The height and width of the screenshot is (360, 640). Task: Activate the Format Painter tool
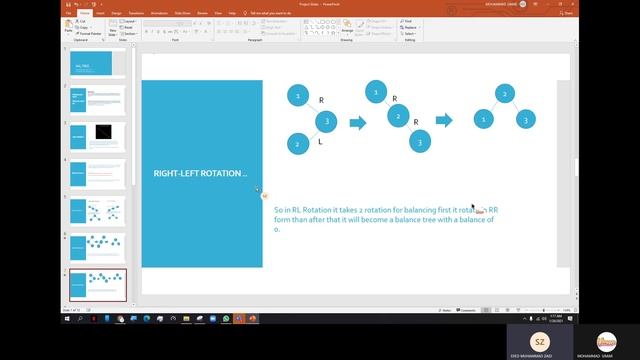(88, 33)
